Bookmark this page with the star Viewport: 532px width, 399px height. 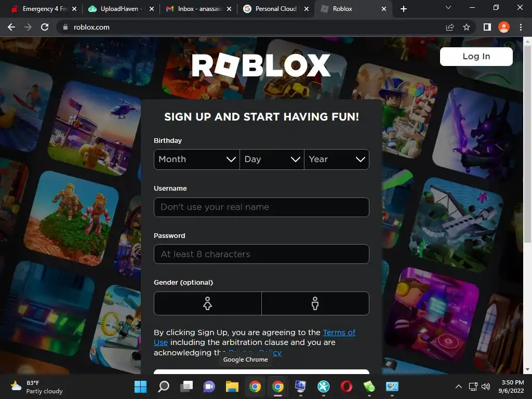(467, 27)
